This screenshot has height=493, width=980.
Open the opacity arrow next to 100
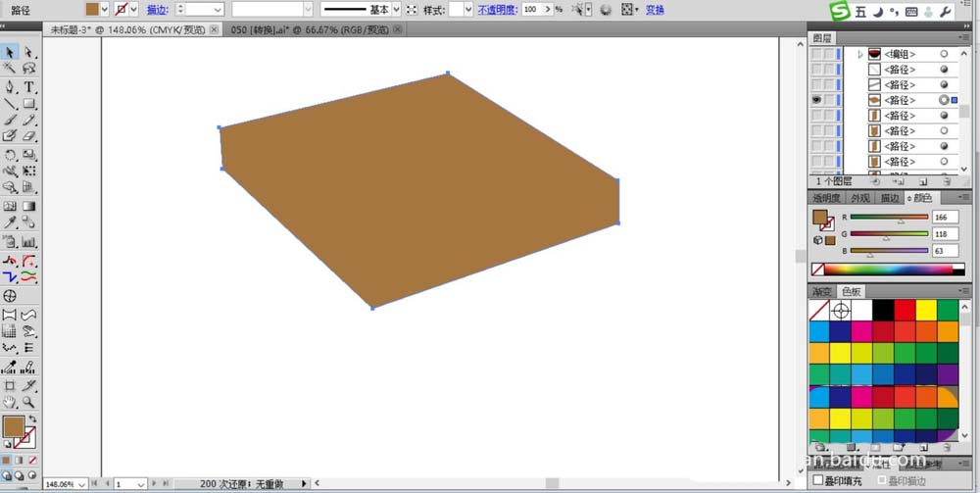click(548, 10)
